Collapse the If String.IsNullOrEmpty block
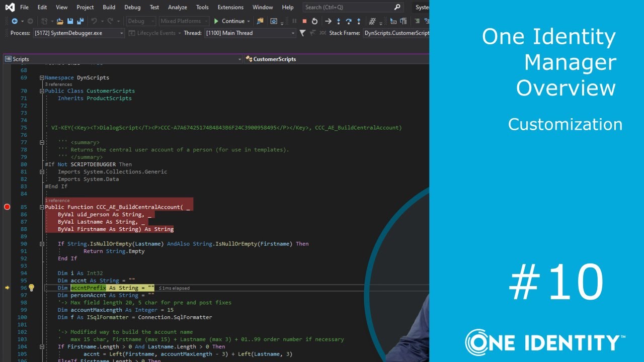 (x=41, y=244)
